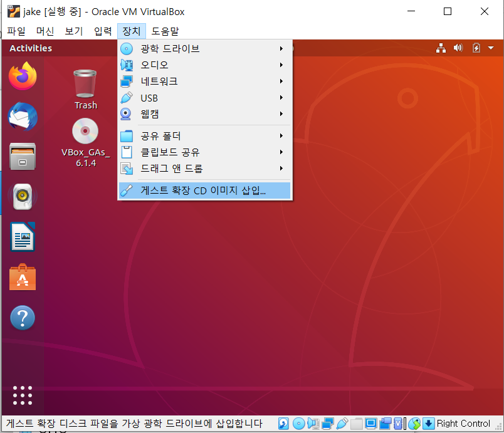Click the network status bar icon
The height and width of the screenshot is (433, 504).
327,424
